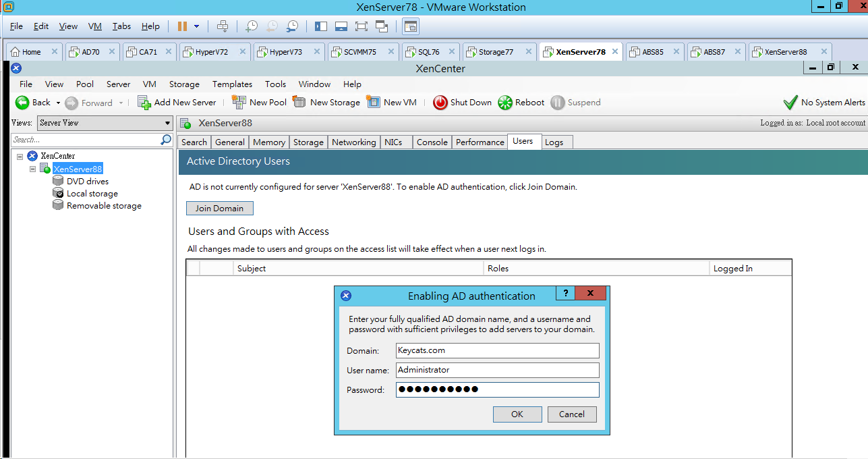
Task: Click the Join Domain button
Action: click(220, 208)
